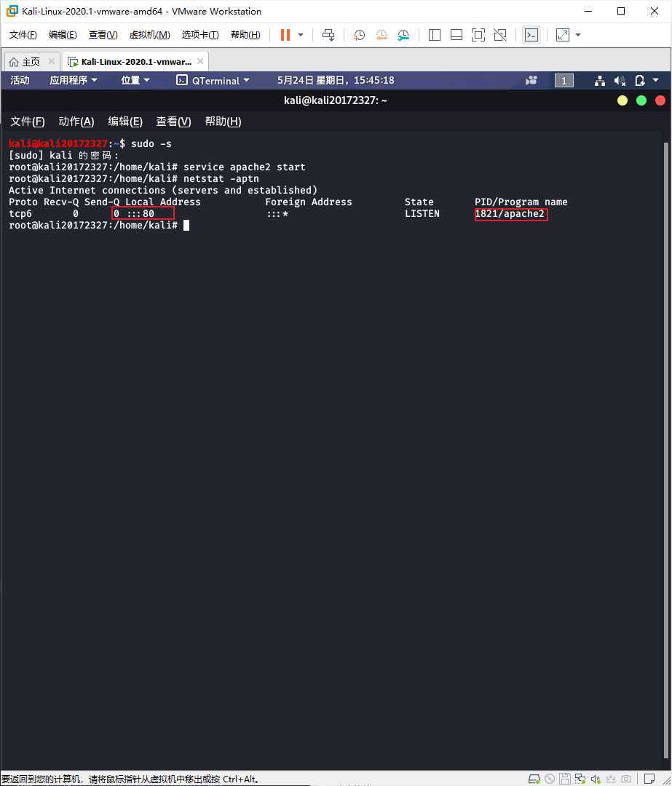Click the 'LISTEN' state value
The height and width of the screenshot is (786, 672).
pyautogui.click(x=422, y=213)
